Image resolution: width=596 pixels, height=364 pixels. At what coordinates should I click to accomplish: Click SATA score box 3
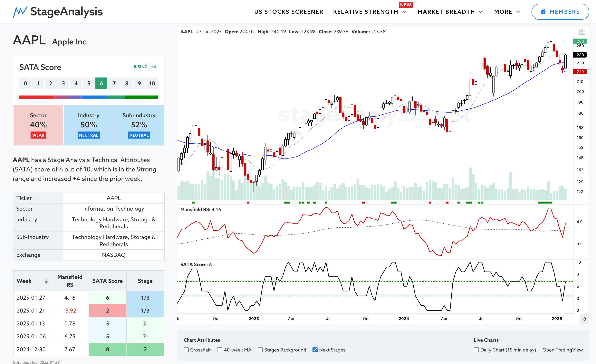pyautogui.click(x=63, y=83)
